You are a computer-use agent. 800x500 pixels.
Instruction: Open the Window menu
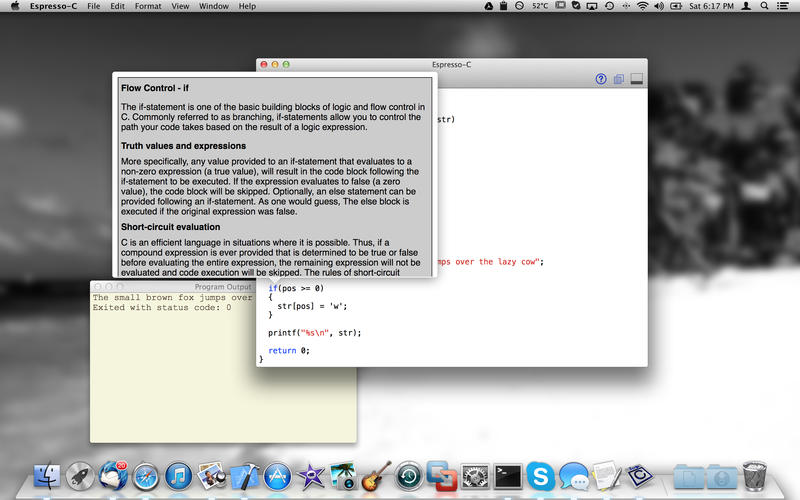pos(213,6)
